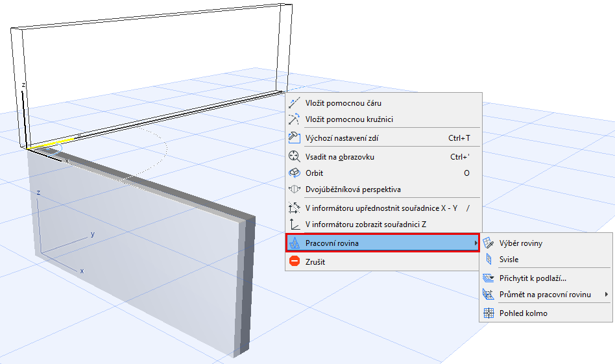Screen dimensions: 615x364
Task: Click the guide line icon
Action: click(x=294, y=103)
